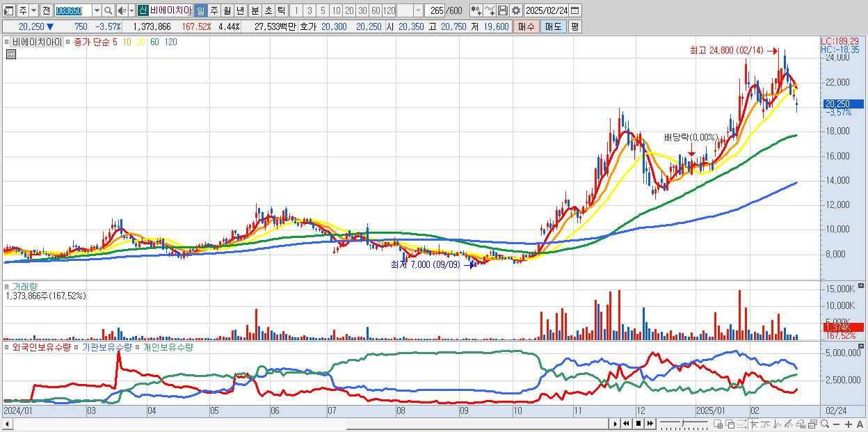
Task: Click the 평 button
Action: [x=574, y=26]
